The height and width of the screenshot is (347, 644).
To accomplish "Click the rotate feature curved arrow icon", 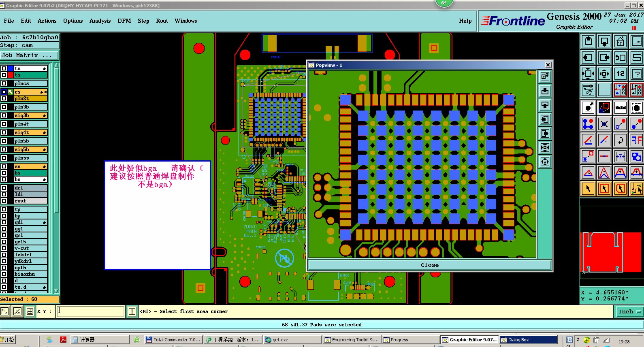I will tap(621, 140).
